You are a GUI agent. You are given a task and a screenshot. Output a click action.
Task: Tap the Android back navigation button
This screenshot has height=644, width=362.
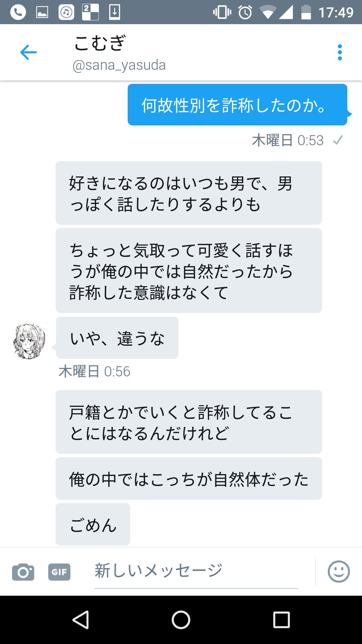(81, 620)
